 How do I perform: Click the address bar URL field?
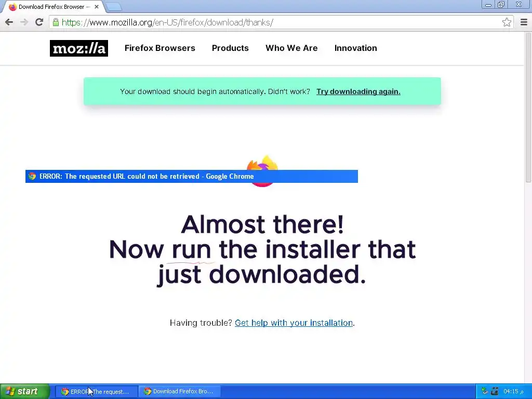pyautogui.click(x=280, y=22)
